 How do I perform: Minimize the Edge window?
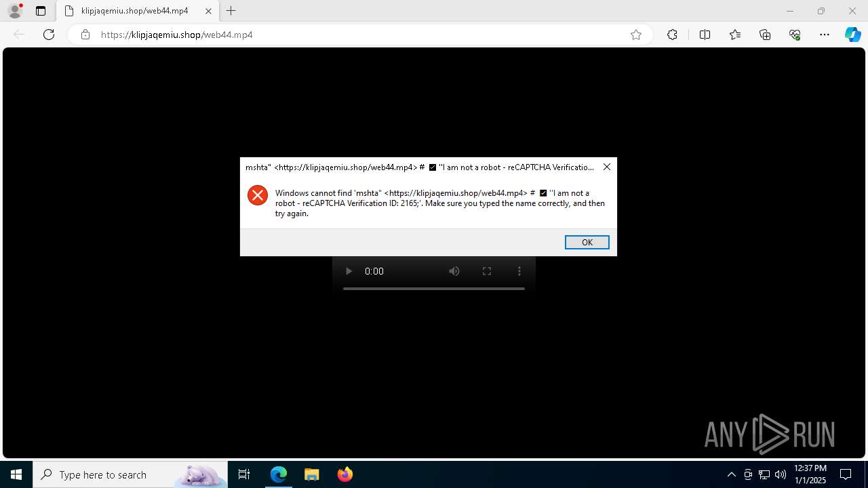[x=789, y=11]
